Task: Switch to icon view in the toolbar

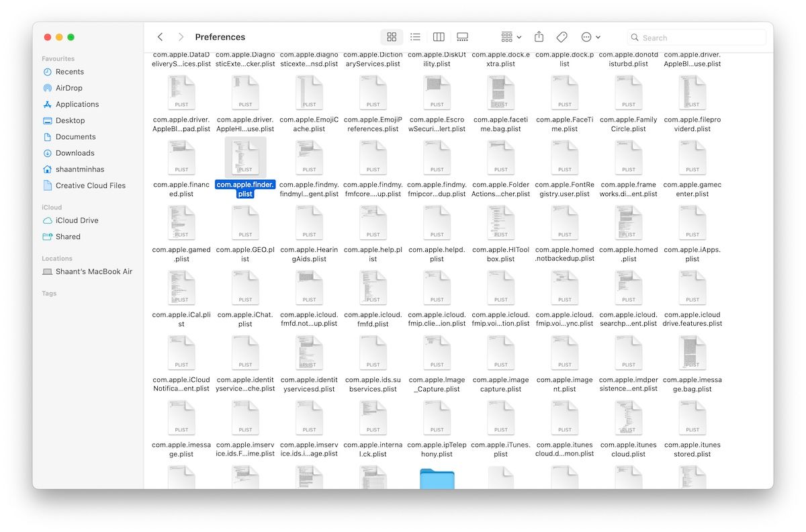Action: [x=392, y=37]
